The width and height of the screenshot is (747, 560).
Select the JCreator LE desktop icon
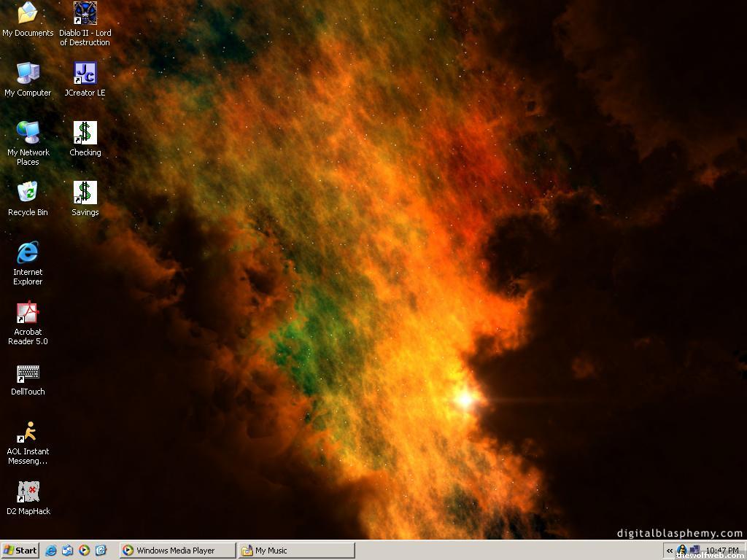pyautogui.click(x=85, y=74)
